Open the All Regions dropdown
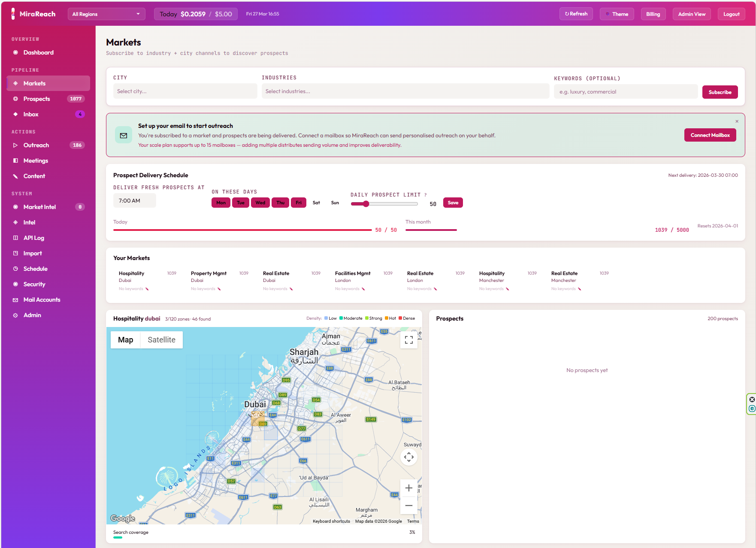 [106, 14]
